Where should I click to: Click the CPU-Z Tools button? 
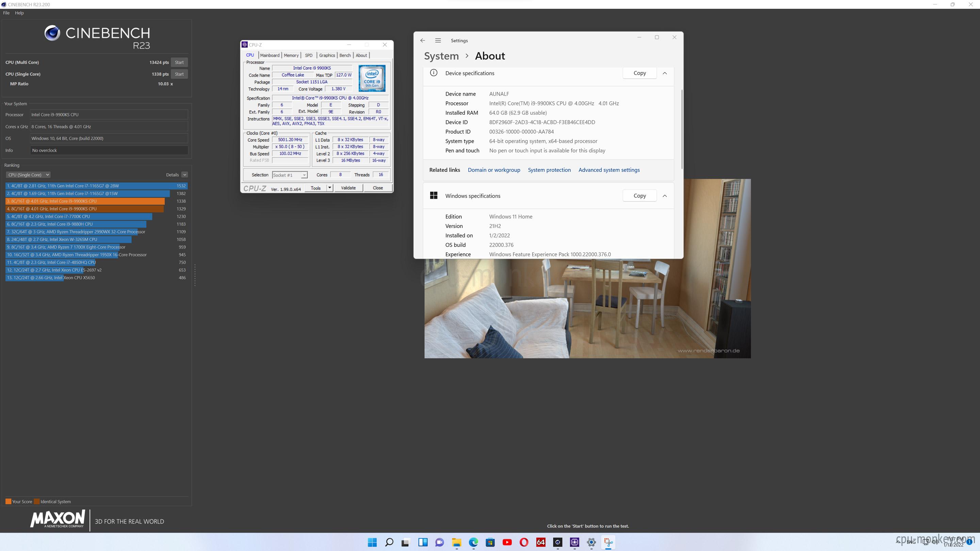tap(315, 188)
